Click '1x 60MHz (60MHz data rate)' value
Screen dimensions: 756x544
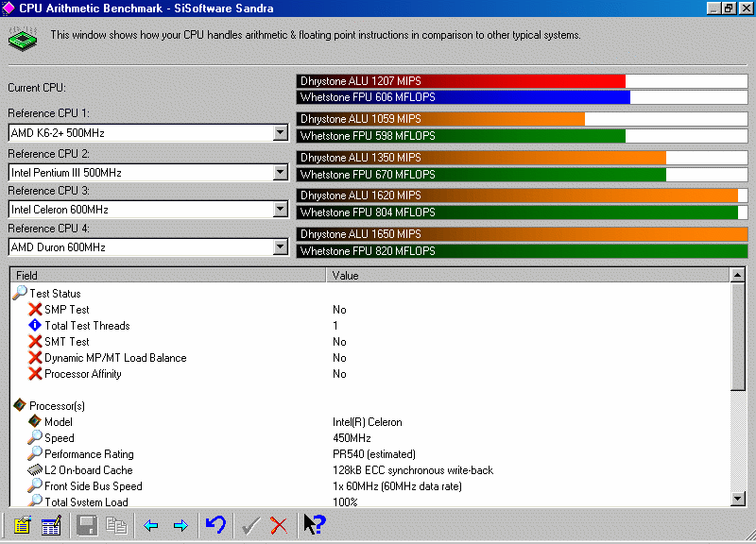pos(397,486)
